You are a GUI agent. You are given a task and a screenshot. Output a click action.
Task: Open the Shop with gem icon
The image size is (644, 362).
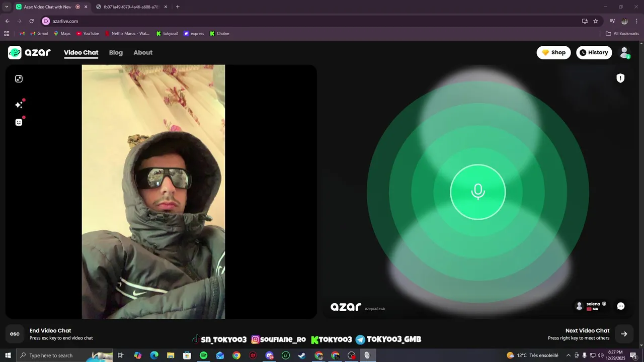pyautogui.click(x=553, y=52)
